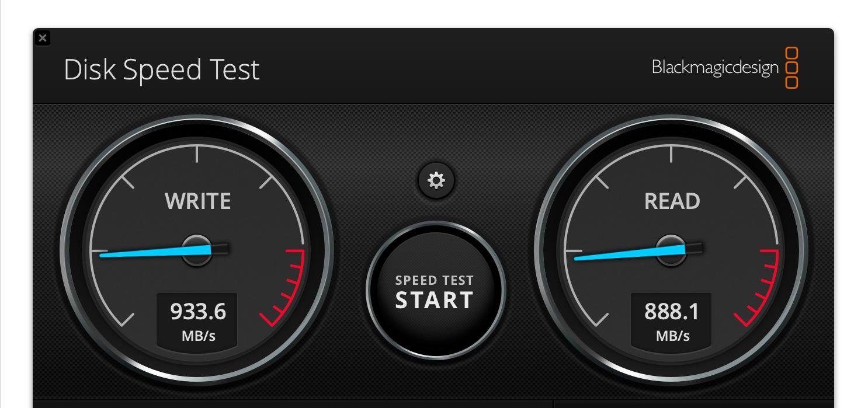Click the top tick mark of WRITE gauge
868x408 pixels.
coord(197,154)
